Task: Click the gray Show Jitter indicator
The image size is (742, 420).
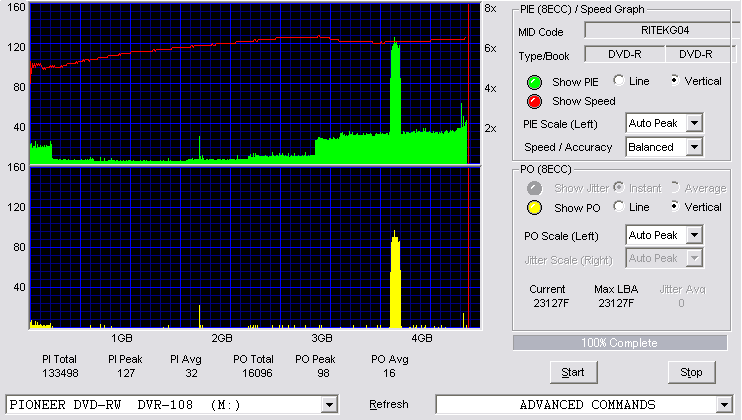Action: (x=534, y=188)
